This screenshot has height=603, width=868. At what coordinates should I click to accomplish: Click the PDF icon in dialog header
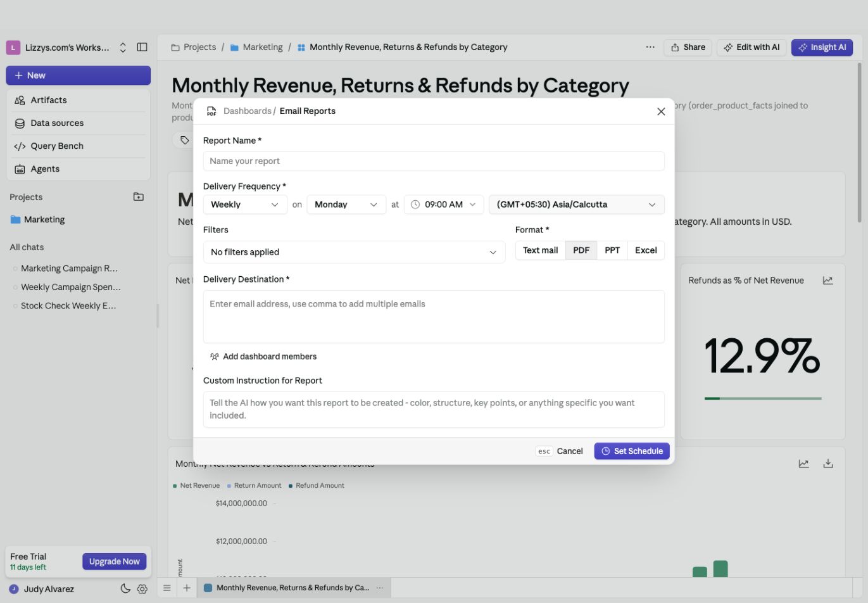click(211, 111)
